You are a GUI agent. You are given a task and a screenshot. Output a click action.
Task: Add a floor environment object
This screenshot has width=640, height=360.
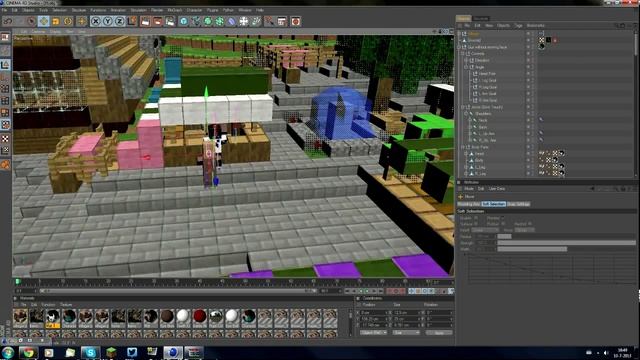pos(244,21)
